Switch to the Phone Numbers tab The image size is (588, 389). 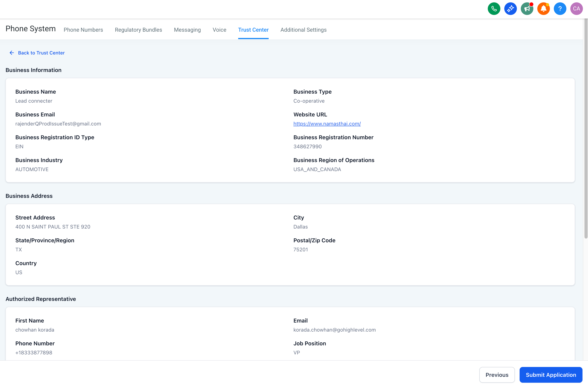[x=83, y=30]
